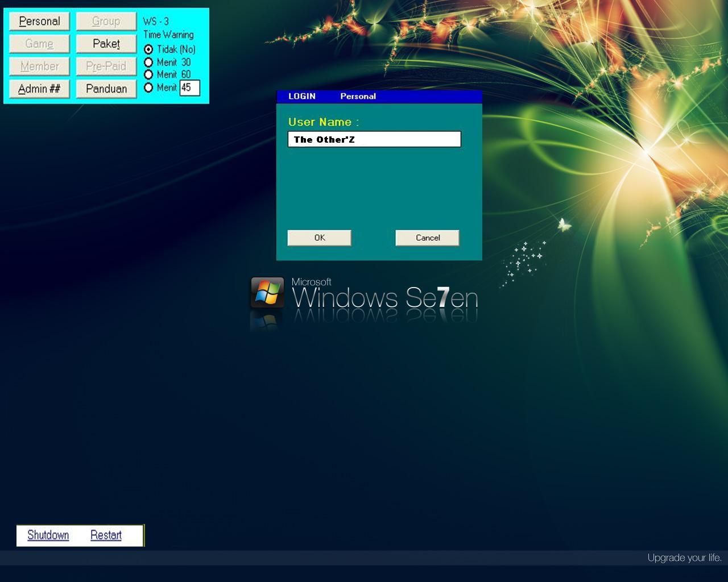Enable the Menit 60 warning
This screenshot has height=582, width=728.
point(148,74)
